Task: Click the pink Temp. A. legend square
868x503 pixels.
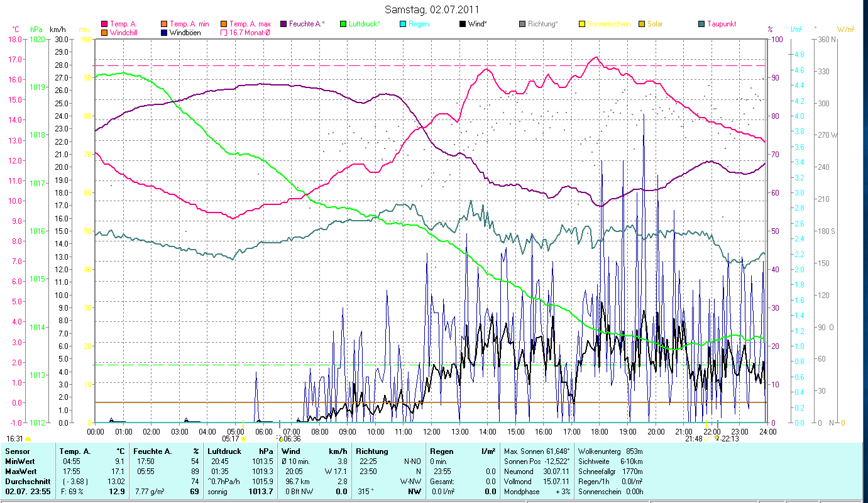Action: click(x=104, y=24)
